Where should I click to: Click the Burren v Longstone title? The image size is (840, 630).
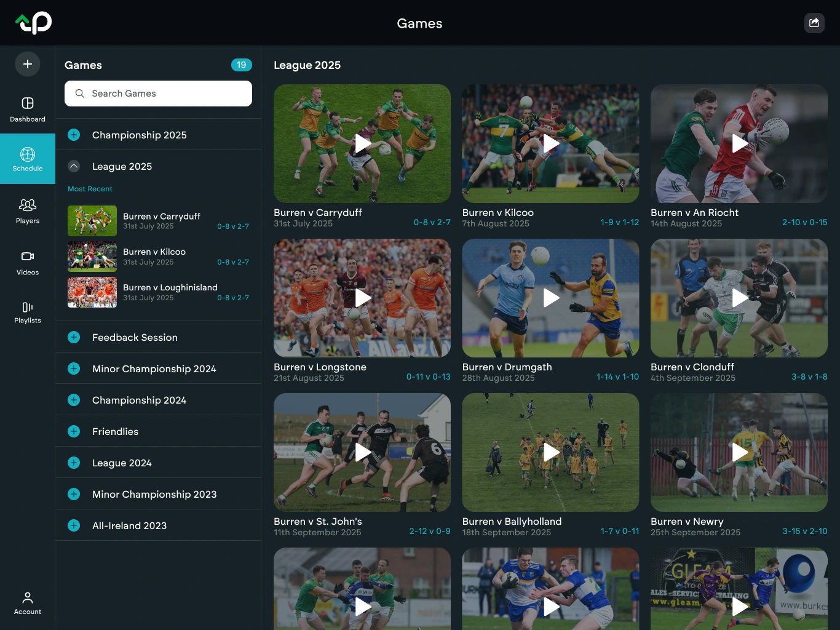pos(320,367)
